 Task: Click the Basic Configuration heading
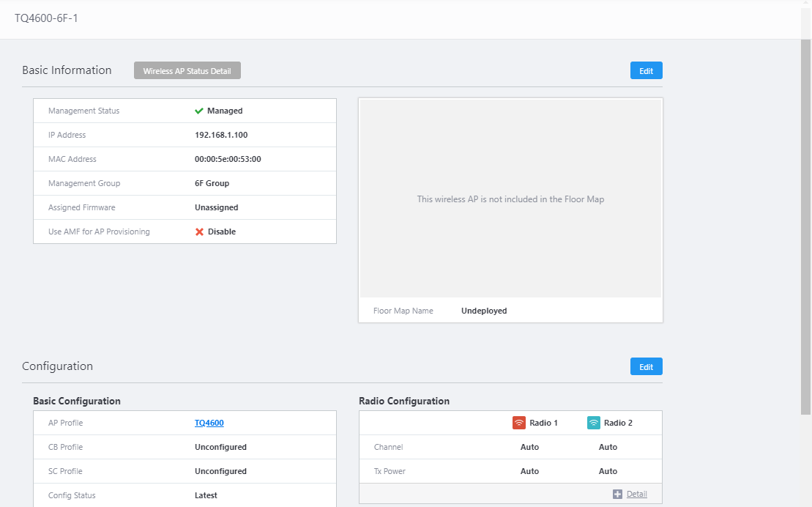(x=77, y=401)
